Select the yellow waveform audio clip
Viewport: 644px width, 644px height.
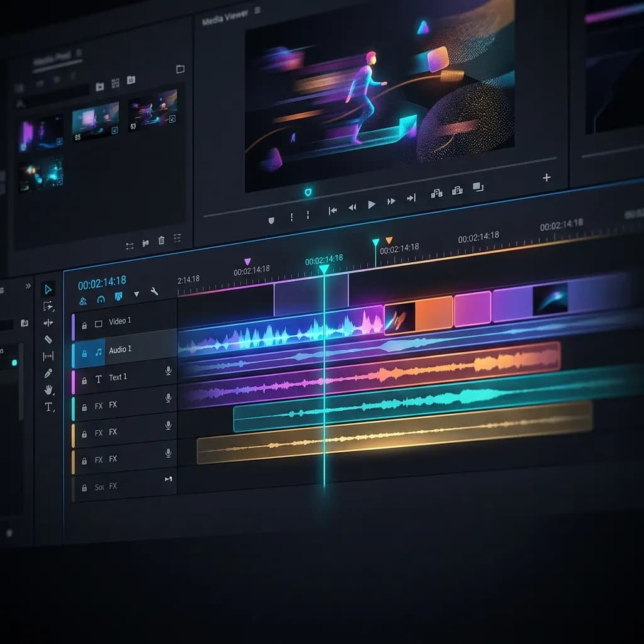[x=394, y=434]
